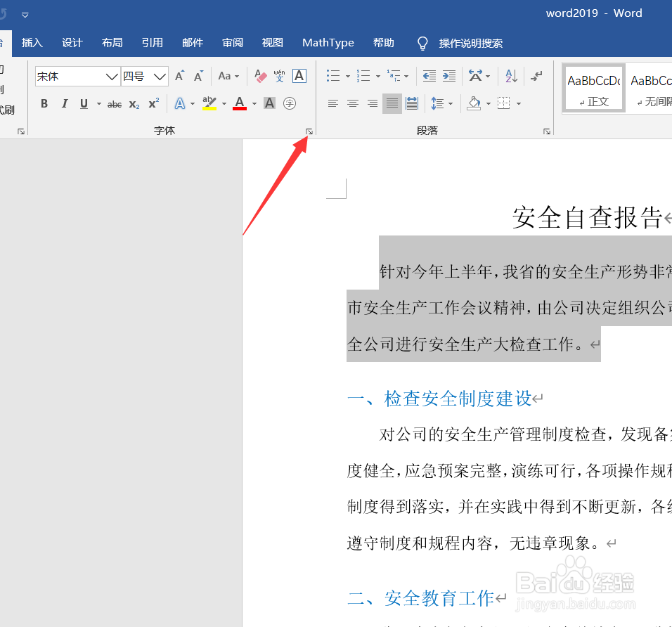The image size is (672, 627).
Task: Open the font name dropdown
Action: pyautogui.click(x=110, y=76)
